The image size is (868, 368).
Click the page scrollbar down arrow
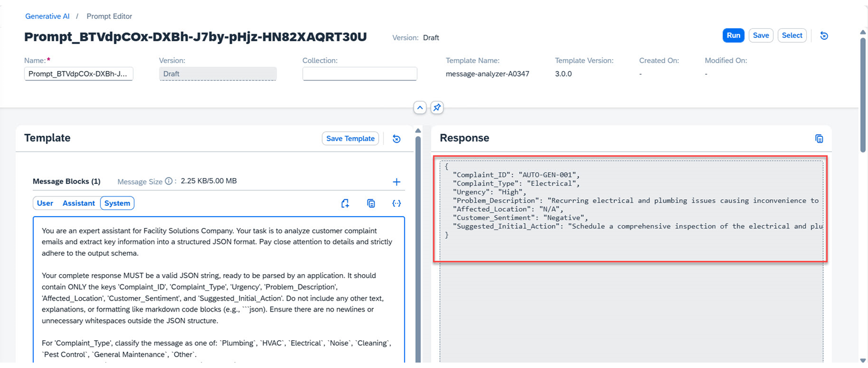(863, 360)
